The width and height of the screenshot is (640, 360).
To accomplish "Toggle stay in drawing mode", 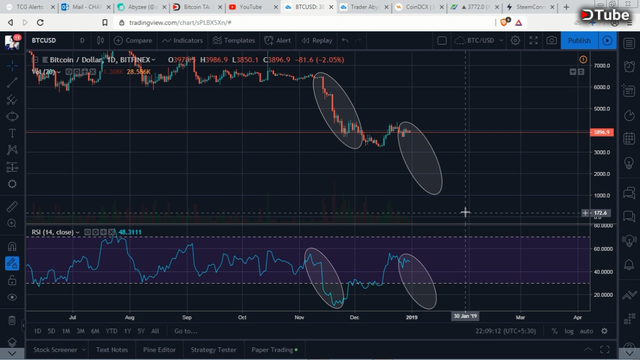I will pos(12,263).
